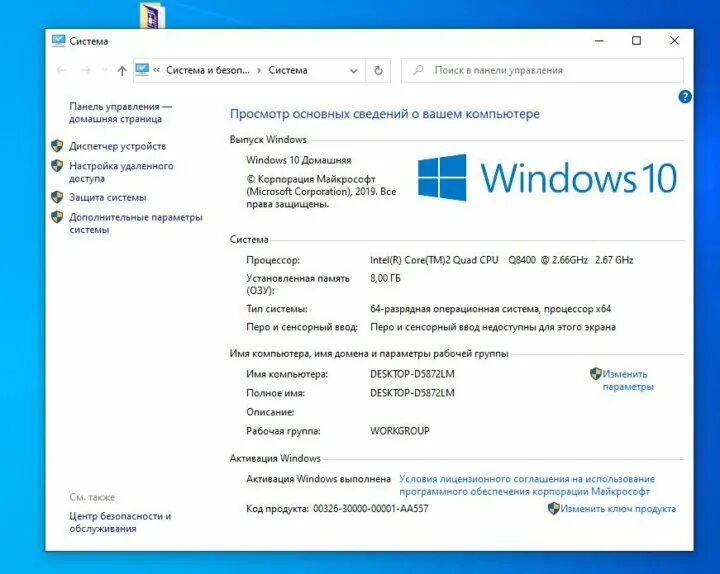This screenshot has width=720, height=574.
Task: Close the Система window
Action: coord(674,41)
